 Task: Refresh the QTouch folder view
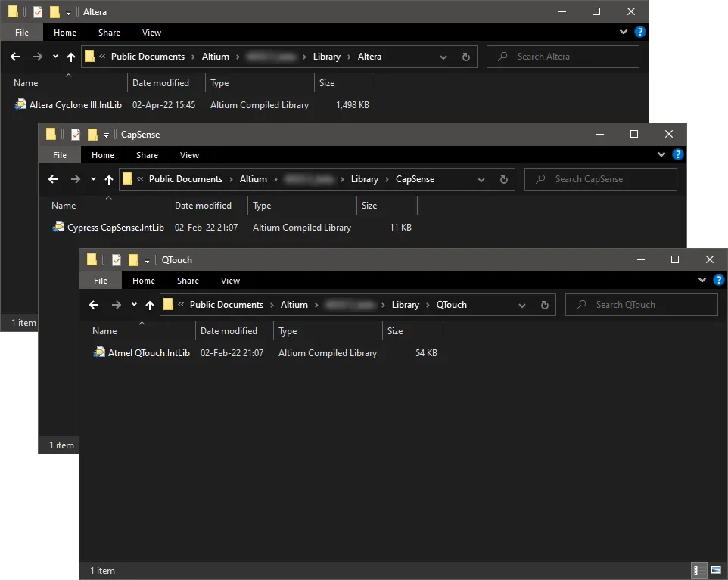click(545, 305)
